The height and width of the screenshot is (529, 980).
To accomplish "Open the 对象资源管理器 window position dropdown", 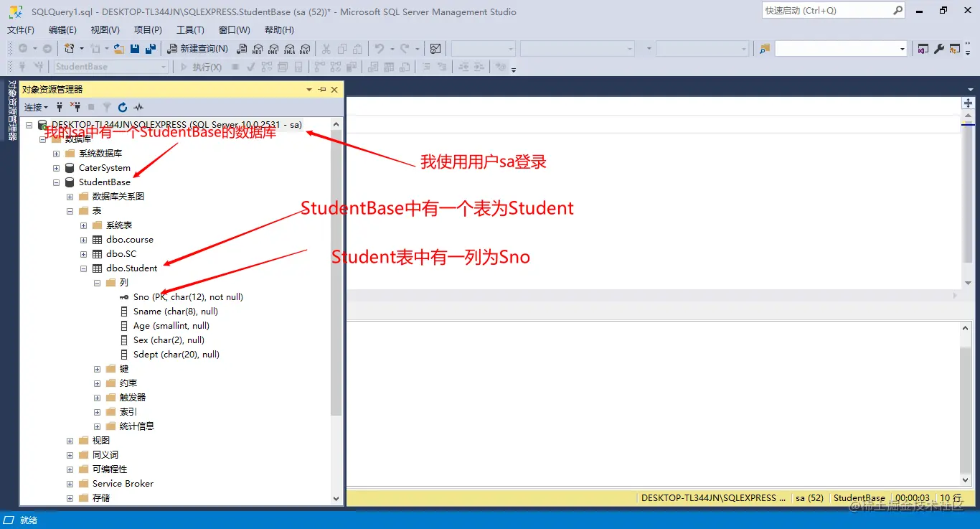I will pyautogui.click(x=309, y=89).
